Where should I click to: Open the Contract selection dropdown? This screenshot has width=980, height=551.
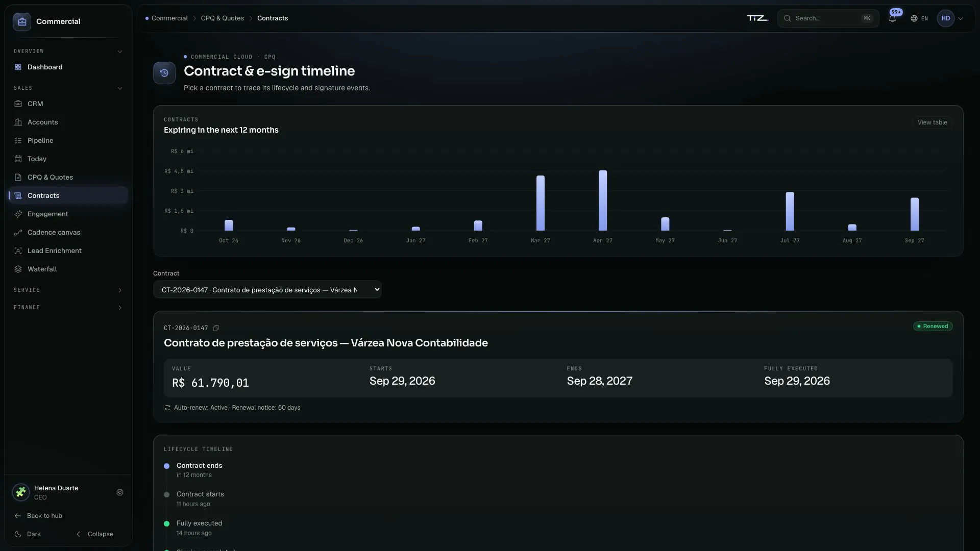[x=267, y=289]
